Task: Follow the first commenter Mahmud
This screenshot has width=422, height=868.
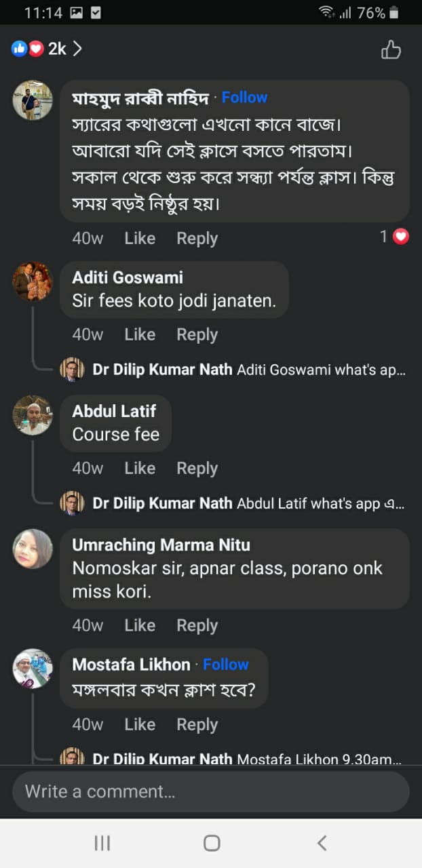Action: pos(244,98)
